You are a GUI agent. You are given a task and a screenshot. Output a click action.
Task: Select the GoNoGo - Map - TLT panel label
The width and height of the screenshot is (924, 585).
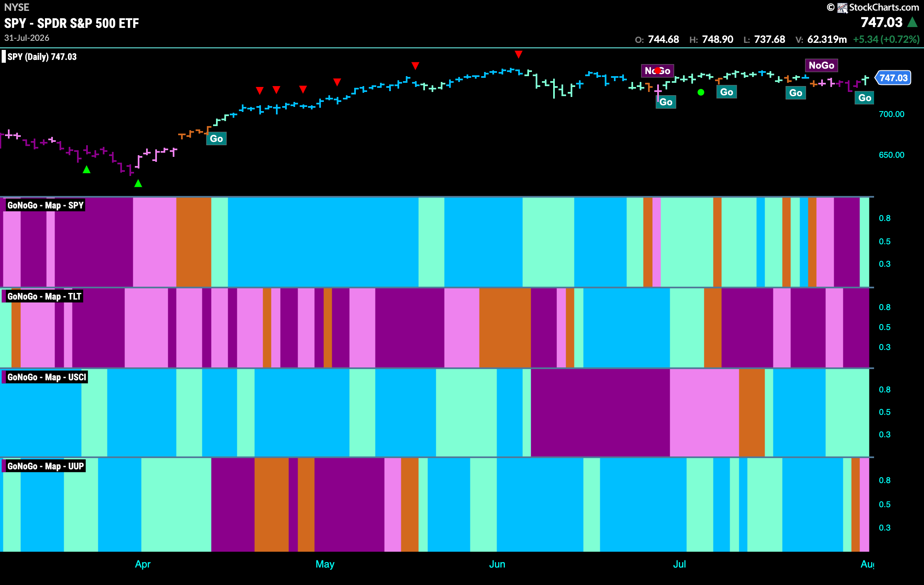(x=44, y=296)
